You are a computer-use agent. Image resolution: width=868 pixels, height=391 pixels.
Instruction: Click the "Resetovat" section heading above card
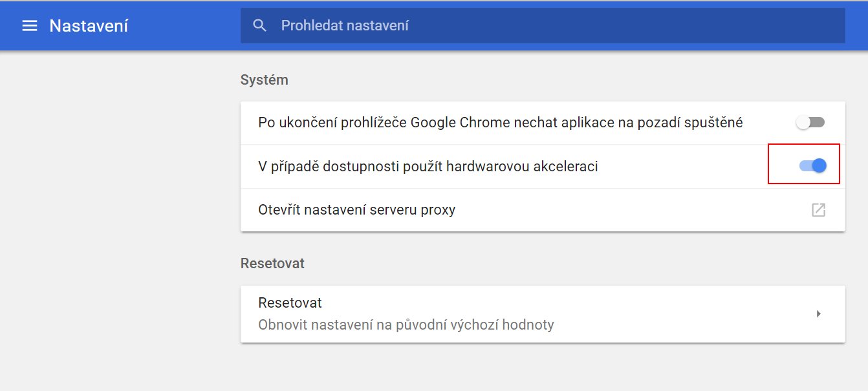272,264
